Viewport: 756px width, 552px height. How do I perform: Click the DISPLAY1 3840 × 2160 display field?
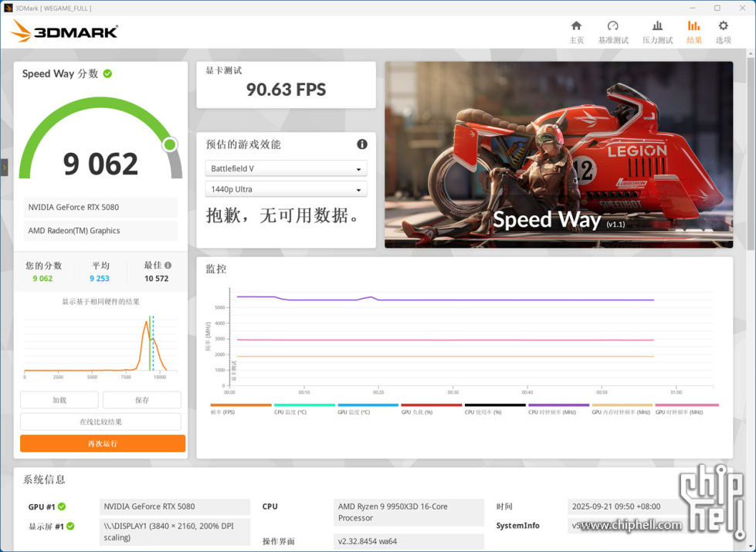point(175,532)
